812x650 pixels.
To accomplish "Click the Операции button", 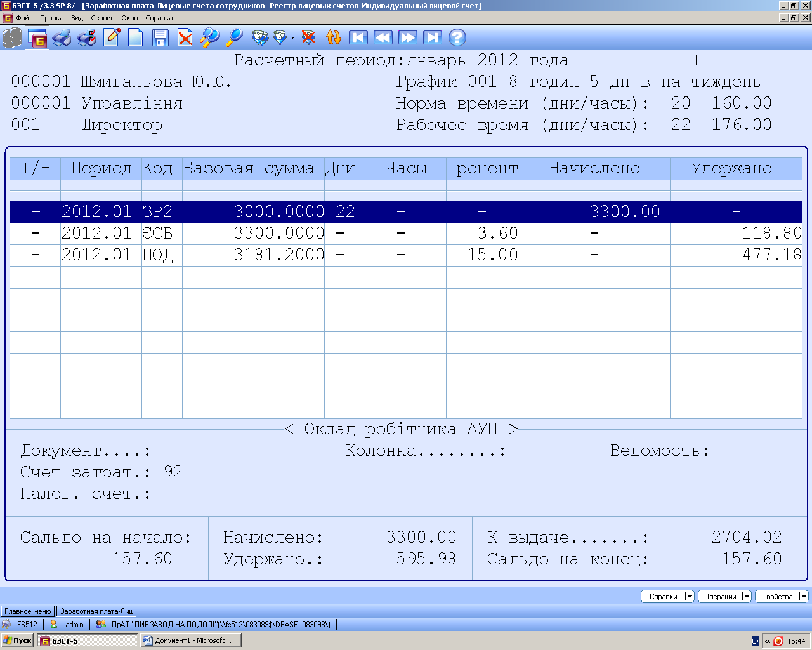I will pyautogui.click(x=720, y=596).
